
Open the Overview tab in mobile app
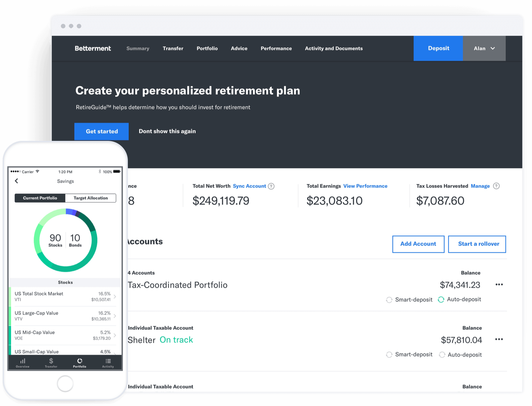pyautogui.click(x=23, y=362)
